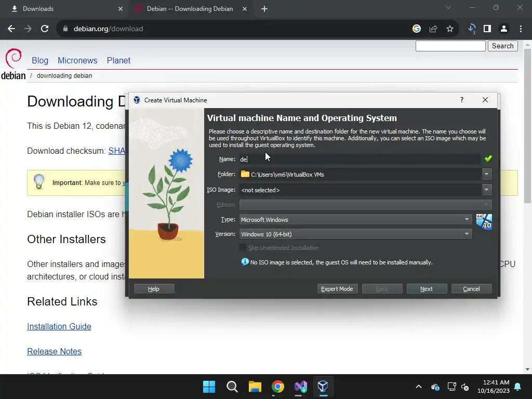Click the Next button
532x399 pixels.
click(x=427, y=289)
